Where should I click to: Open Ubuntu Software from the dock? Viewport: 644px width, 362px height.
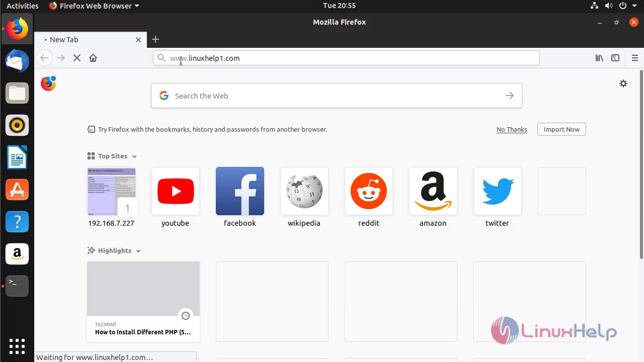point(17,190)
